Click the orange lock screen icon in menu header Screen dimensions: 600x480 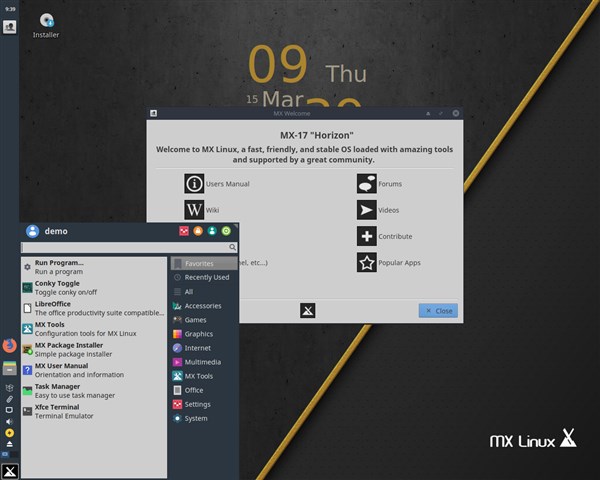[197, 231]
